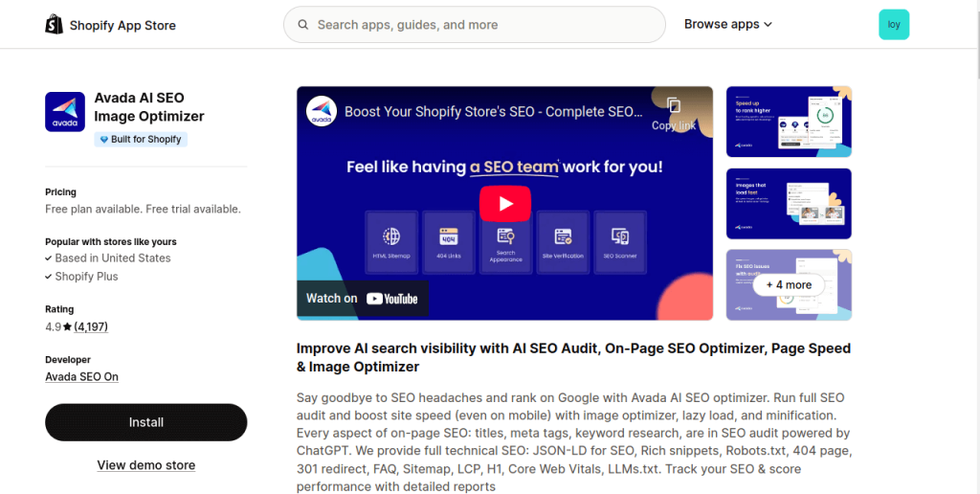
Task: Open the View demo store link
Action: (146, 464)
